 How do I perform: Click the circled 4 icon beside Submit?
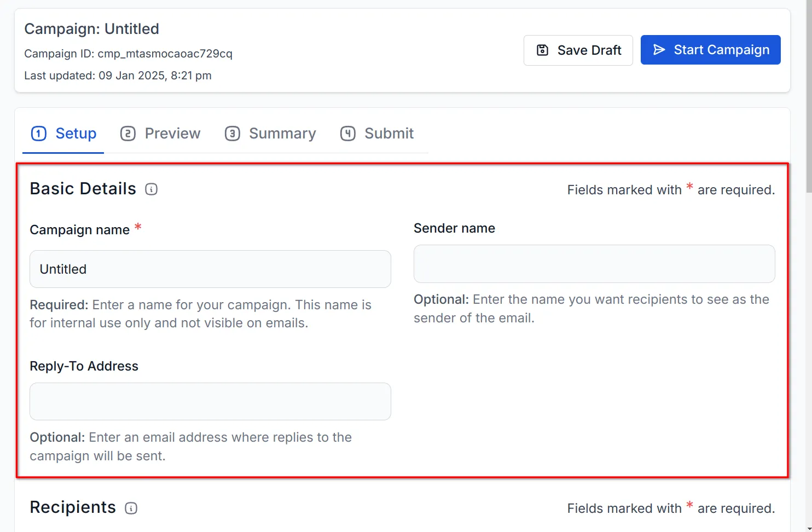[x=348, y=133]
